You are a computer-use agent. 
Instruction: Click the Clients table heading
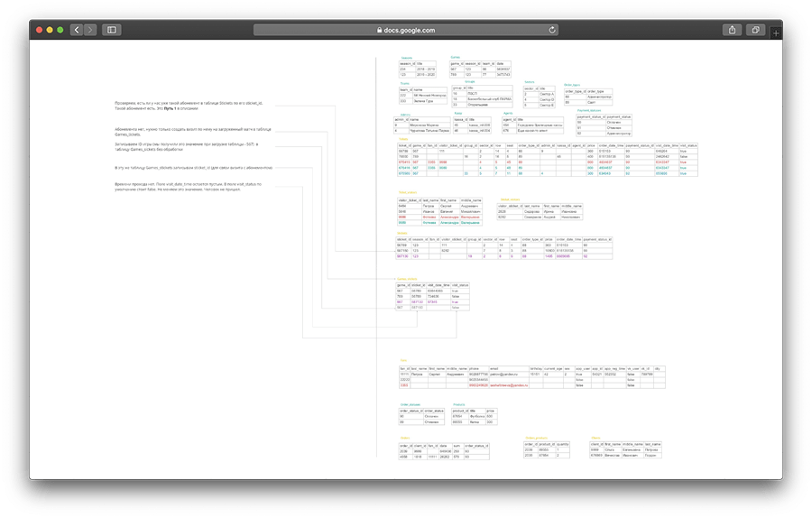tap(597, 438)
